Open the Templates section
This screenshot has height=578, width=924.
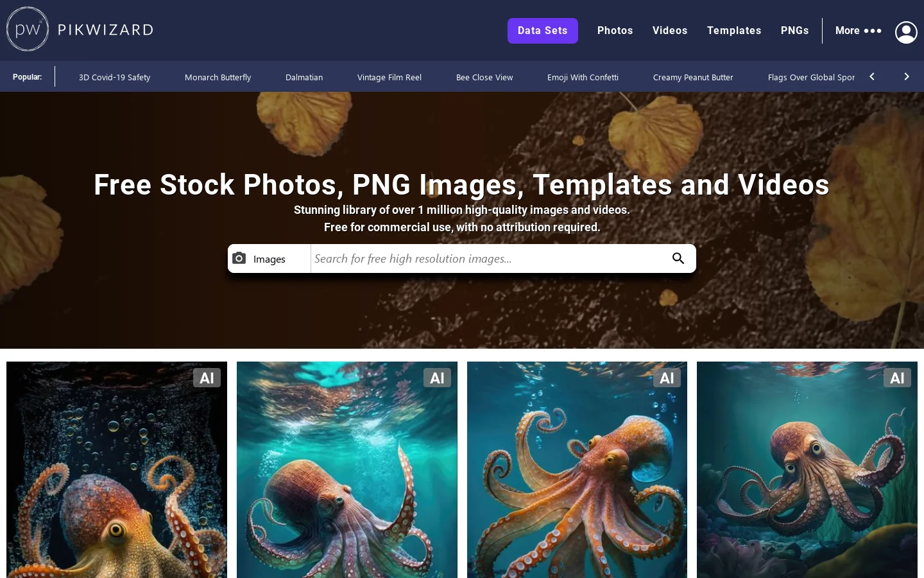tap(734, 30)
